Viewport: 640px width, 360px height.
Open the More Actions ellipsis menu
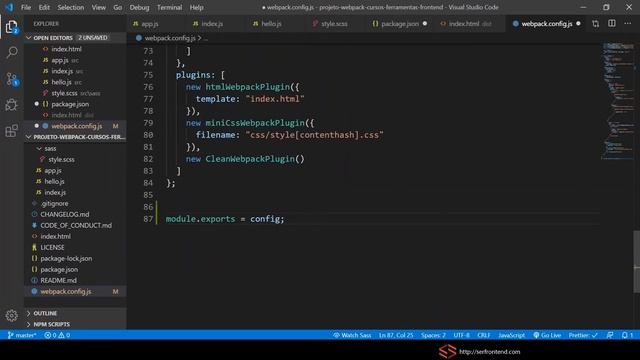pos(627,24)
